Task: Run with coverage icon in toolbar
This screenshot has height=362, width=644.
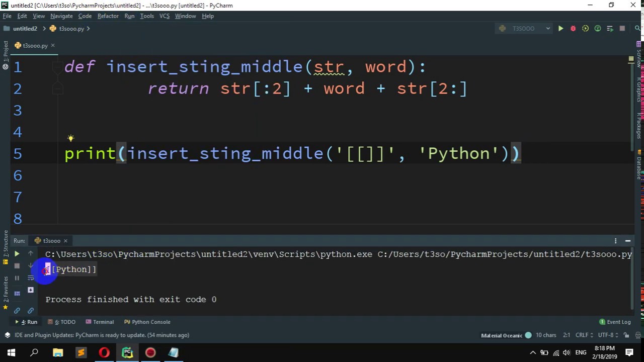Action: click(x=585, y=29)
